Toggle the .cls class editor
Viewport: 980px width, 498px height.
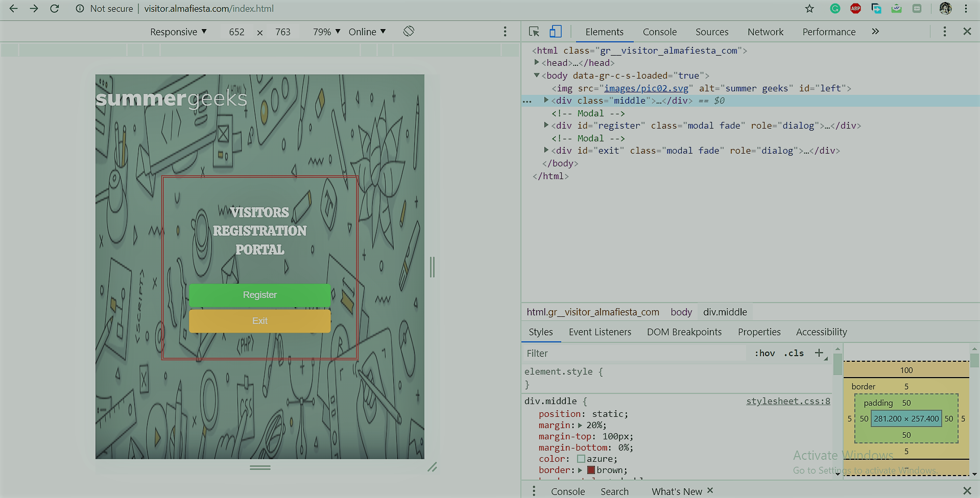(794, 353)
